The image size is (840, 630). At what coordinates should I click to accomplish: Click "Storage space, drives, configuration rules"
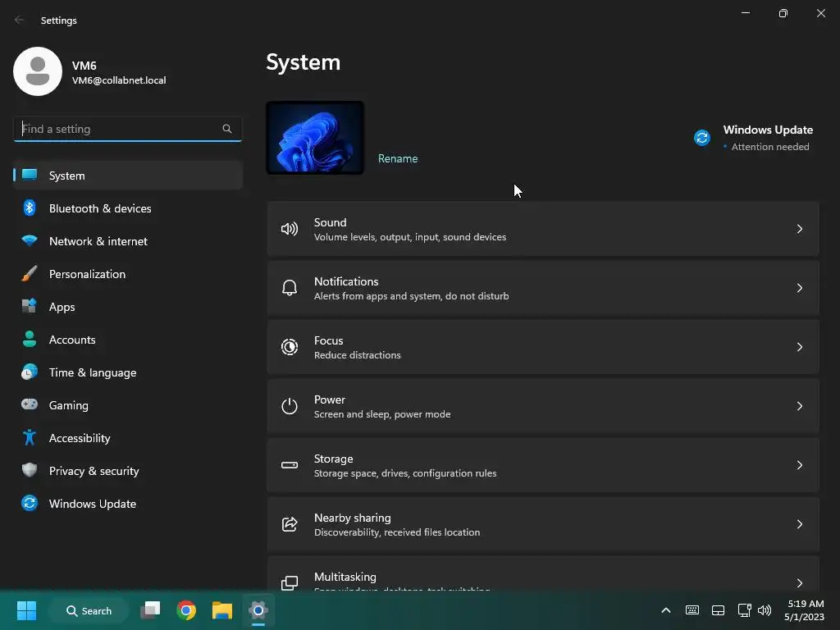pyautogui.click(x=405, y=473)
